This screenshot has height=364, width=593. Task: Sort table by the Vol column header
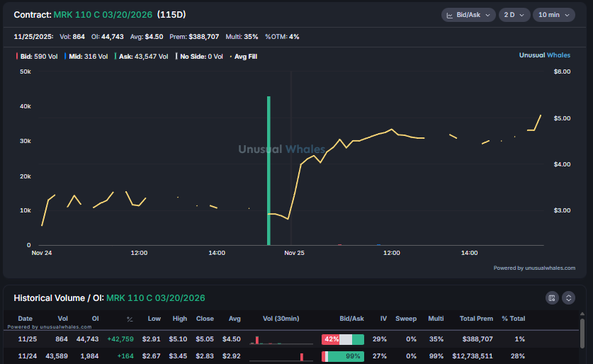(x=63, y=319)
